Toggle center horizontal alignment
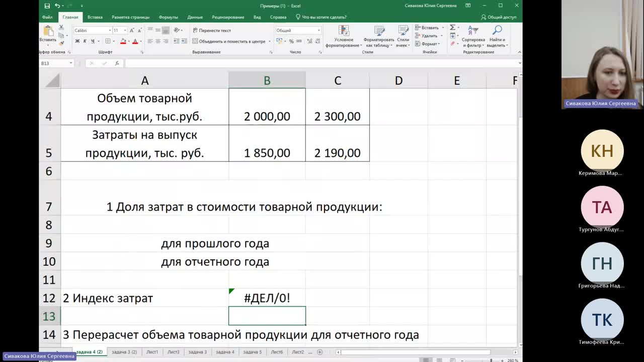The width and height of the screenshot is (644, 362). (x=157, y=41)
